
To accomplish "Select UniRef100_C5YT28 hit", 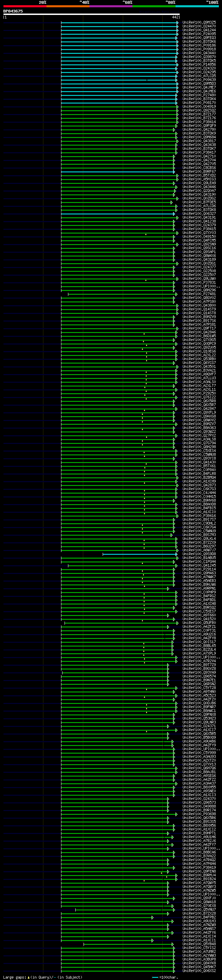I will (199, 687).
